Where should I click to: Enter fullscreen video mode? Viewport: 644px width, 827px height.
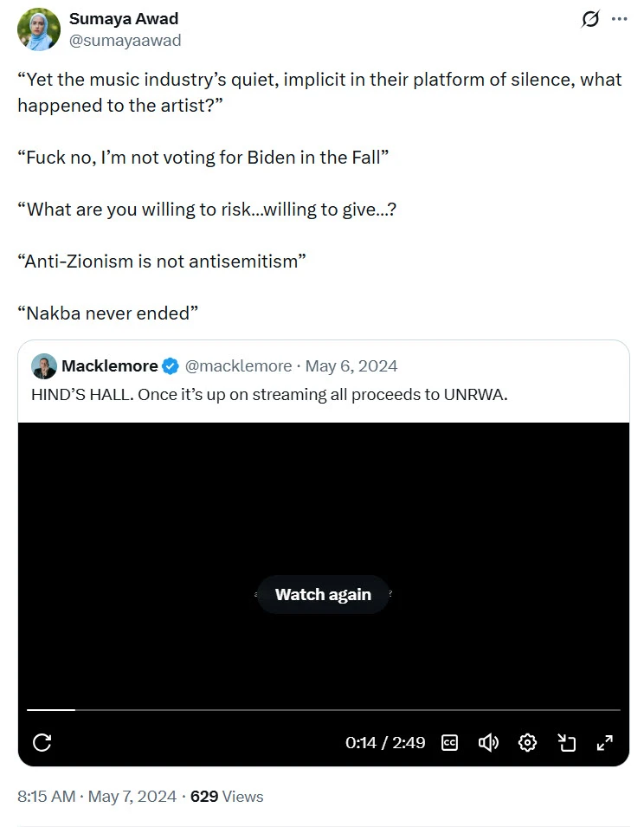pos(605,742)
